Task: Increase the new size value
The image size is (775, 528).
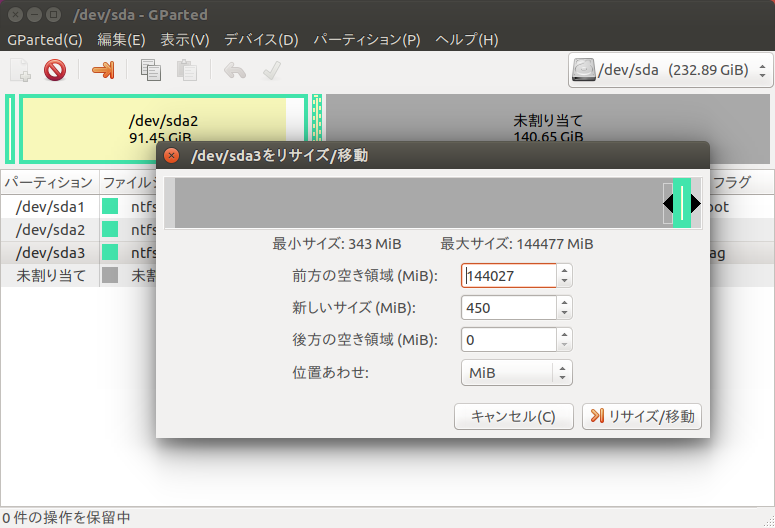Action: (x=564, y=302)
